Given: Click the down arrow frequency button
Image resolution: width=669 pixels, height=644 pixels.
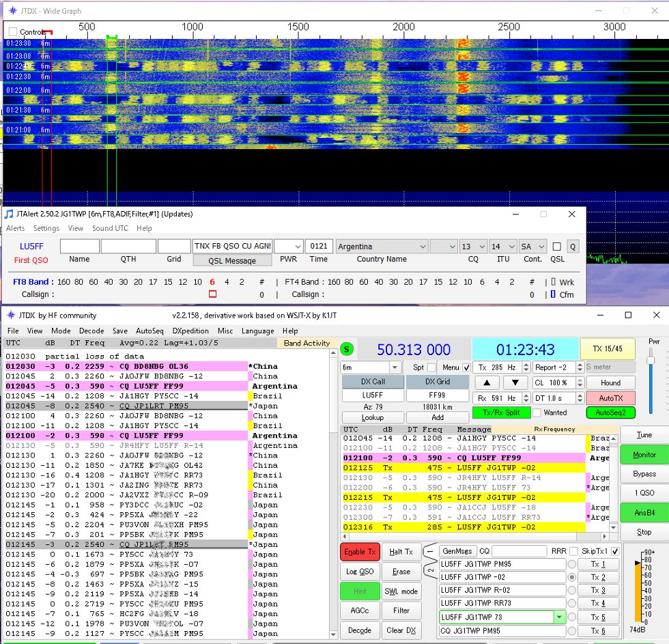Looking at the screenshot, I should (x=515, y=382).
